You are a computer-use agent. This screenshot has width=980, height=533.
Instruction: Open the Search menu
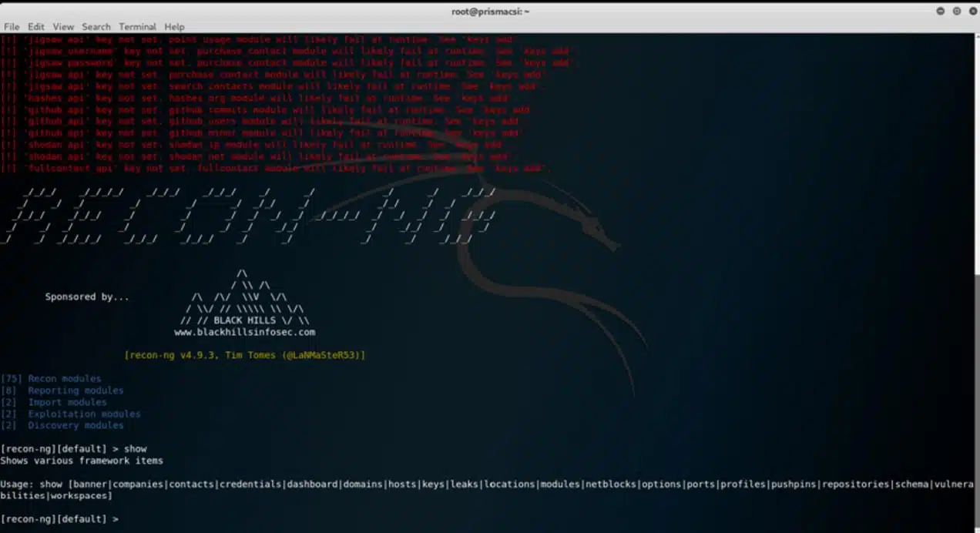pyautogui.click(x=96, y=26)
